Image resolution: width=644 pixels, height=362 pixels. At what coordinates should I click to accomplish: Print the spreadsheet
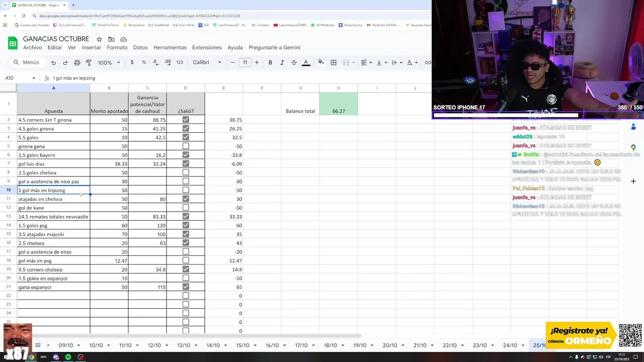77,62
